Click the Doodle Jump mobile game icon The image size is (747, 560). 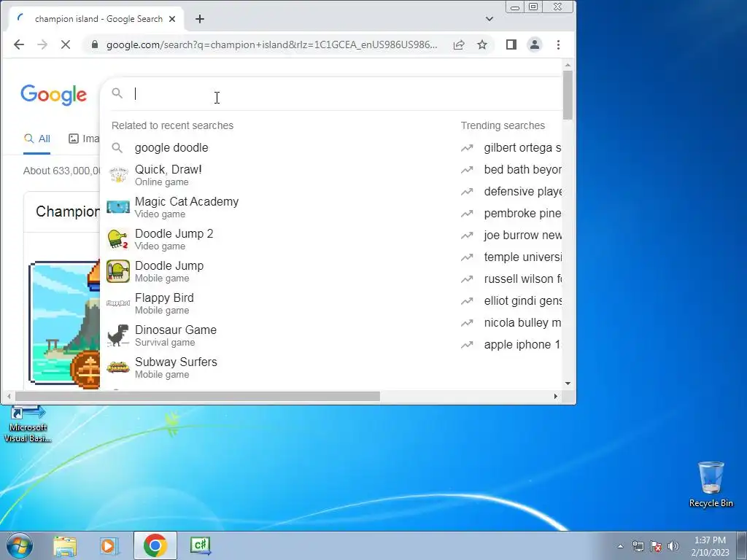pos(118,271)
